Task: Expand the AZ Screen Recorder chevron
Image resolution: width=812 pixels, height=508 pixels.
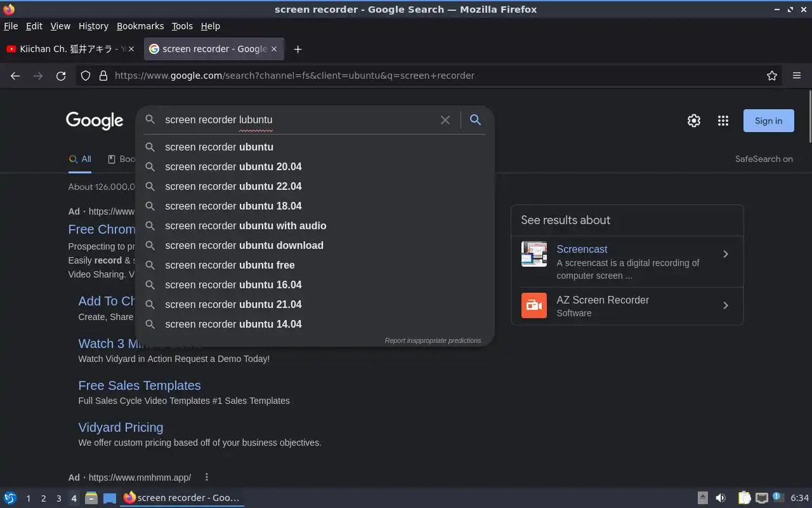Action: click(726, 305)
